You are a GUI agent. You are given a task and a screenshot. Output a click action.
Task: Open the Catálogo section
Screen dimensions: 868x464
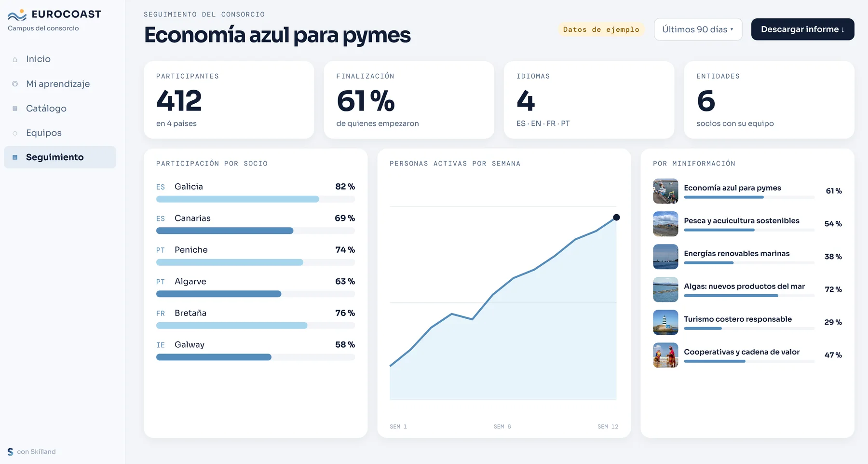[x=60, y=108]
